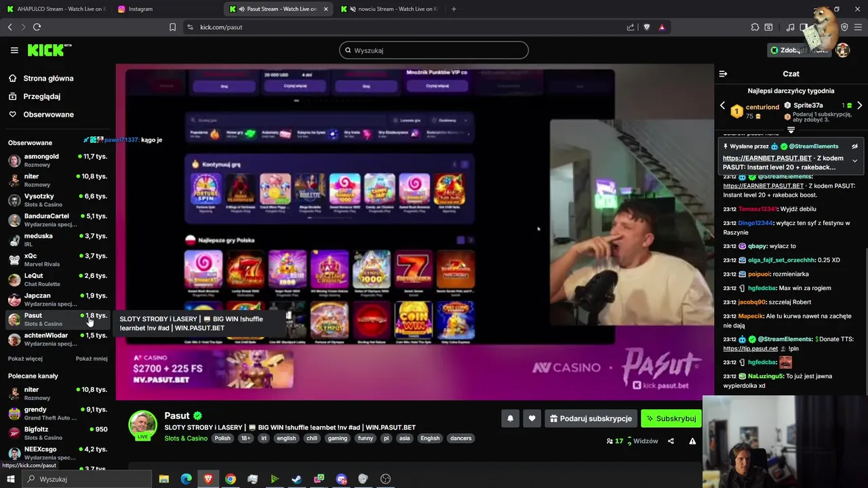The width and height of the screenshot is (868, 488).
Task: Open the tip.pasut.net link in chat
Action: tap(750, 348)
